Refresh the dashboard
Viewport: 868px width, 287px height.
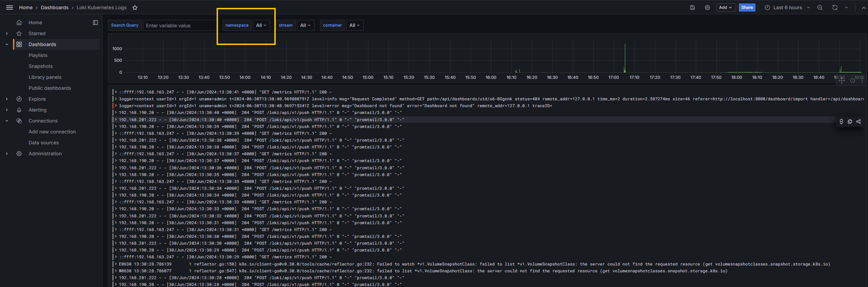click(x=835, y=8)
